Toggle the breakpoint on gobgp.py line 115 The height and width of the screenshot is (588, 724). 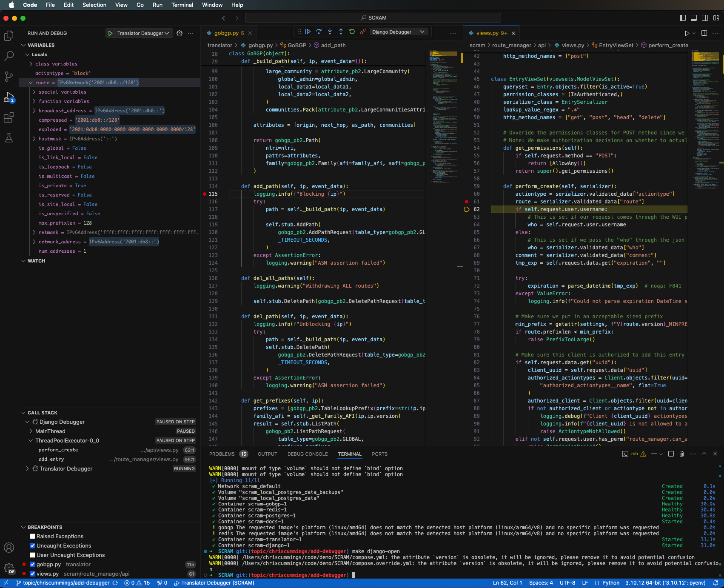[205, 194]
